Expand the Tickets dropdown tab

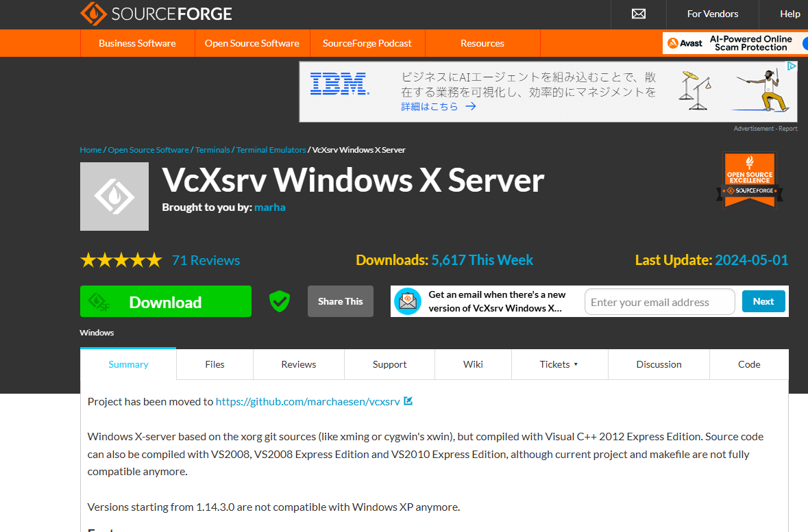[560, 364]
